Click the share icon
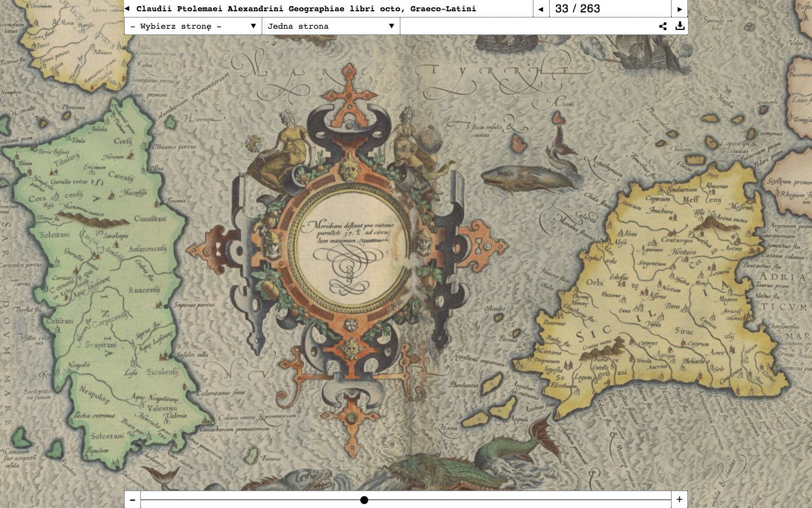Image resolution: width=812 pixels, height=508 pixels. coord(663,26)
